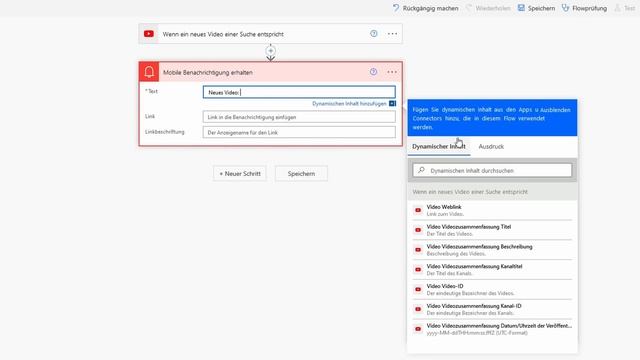Click the Speichern label in the top toolbar
The height and width of the screenshot is (360, 640).
click(x=541, y=8)
